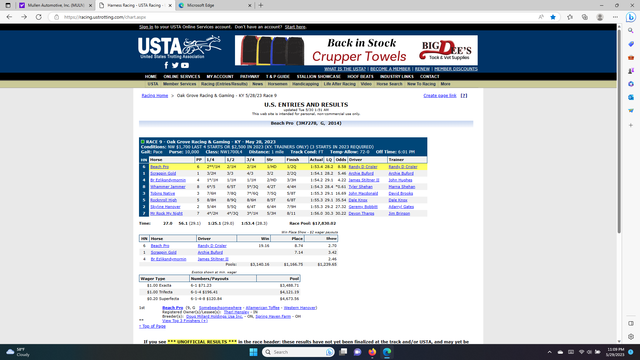This screenshot has height=360, width=640.
Task: Open Beach Pro in results table
Action: (159, 167)
